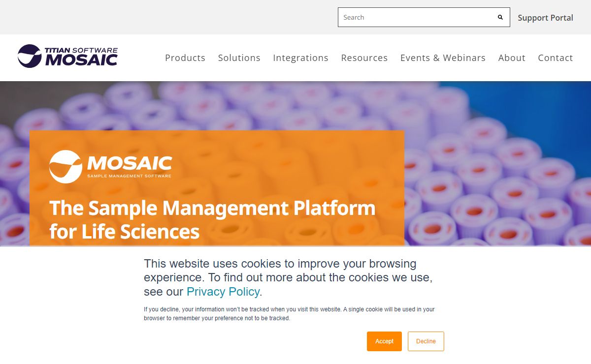Click the "If you decline" cookie notice text
The width and height of the screenshot is (591, 364).
[289, 314]
